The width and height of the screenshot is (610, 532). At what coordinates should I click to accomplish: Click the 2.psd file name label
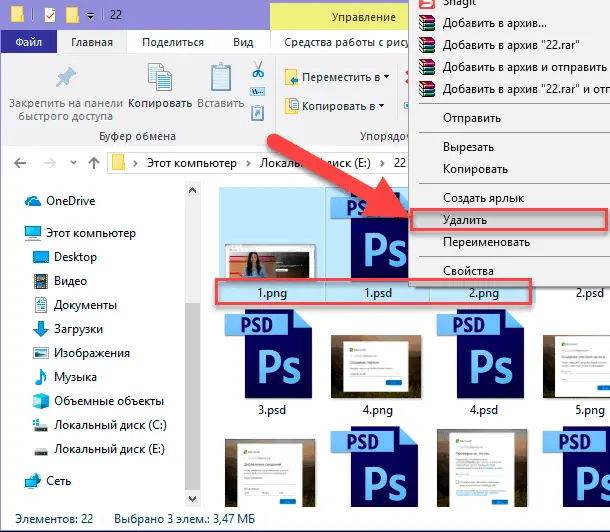click(x=590, y=293)
